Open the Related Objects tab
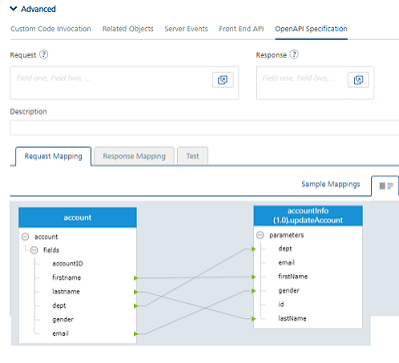 (x=128, y=29)
